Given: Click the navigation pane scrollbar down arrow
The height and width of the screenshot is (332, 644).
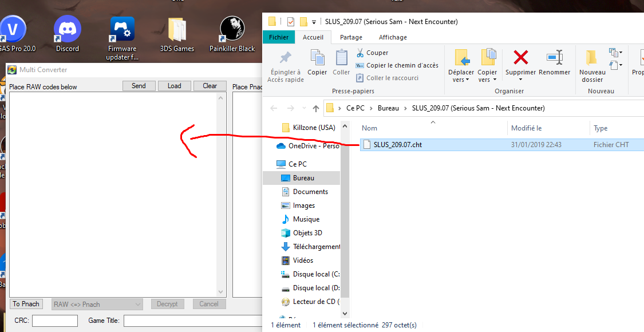Looking at the screenshot, I should point(345,314).
